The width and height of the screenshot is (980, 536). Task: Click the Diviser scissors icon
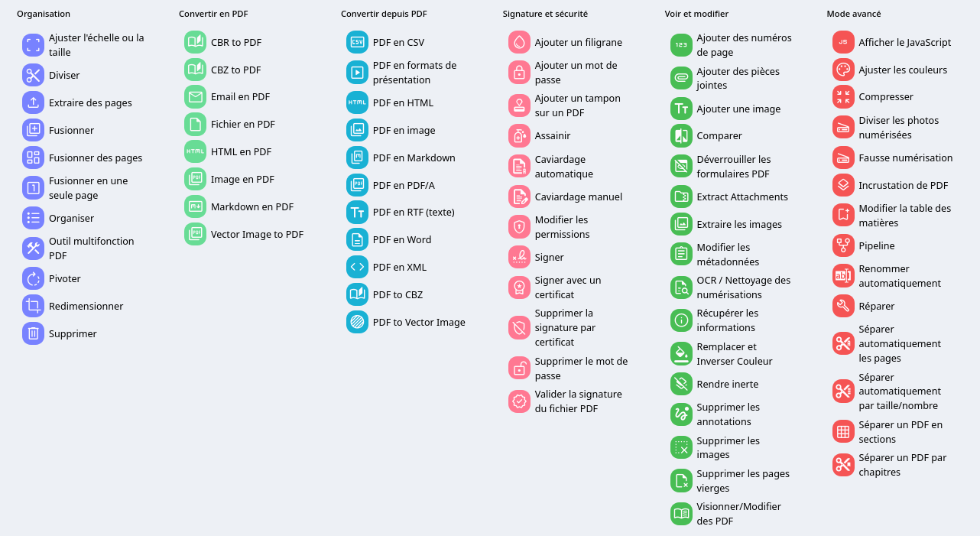(33, 75)
